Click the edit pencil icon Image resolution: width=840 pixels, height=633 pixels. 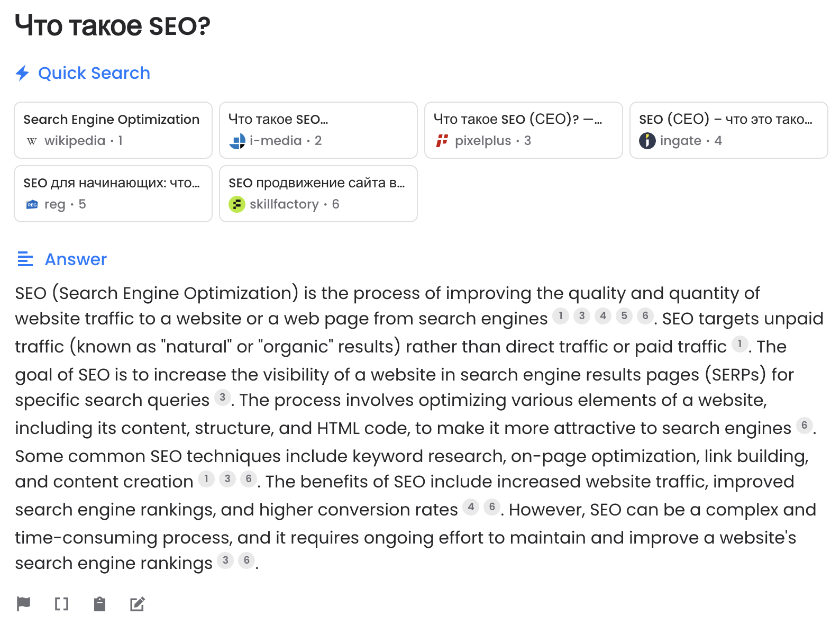pyautogui.click(x=138, y=603)
